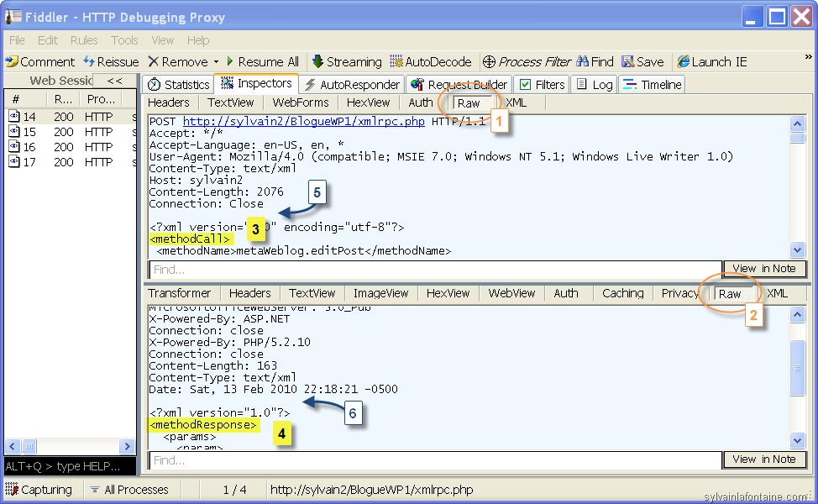818x504 pixels.
Task: Click Resume All in toolbar
Action: [262, 62]
